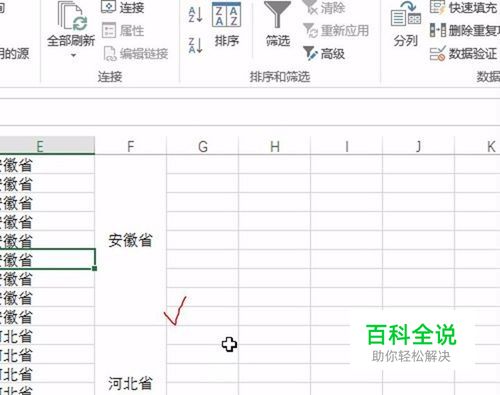Select column G header
The width and height of the screenshot is (500, 395).
[x=203, y=146]
